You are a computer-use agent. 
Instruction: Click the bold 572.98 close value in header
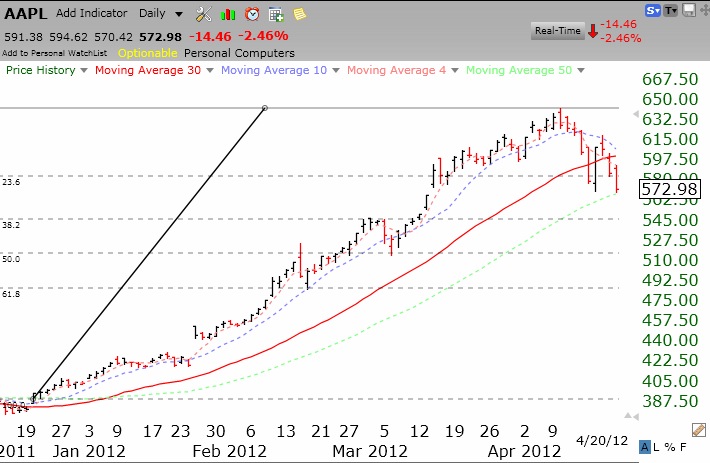(x=160, y=37)
